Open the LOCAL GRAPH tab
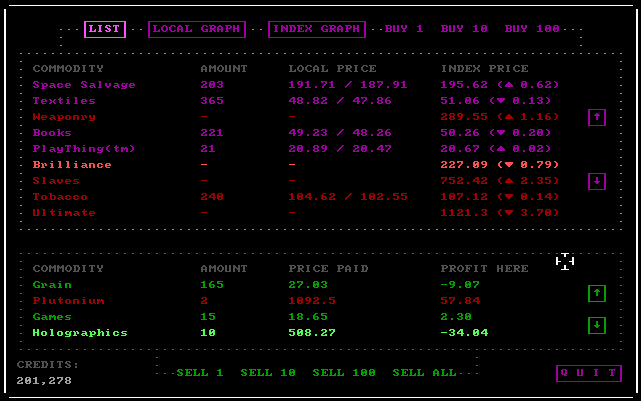The height and width of the screenshot is (401, 641). pos(196,29)
